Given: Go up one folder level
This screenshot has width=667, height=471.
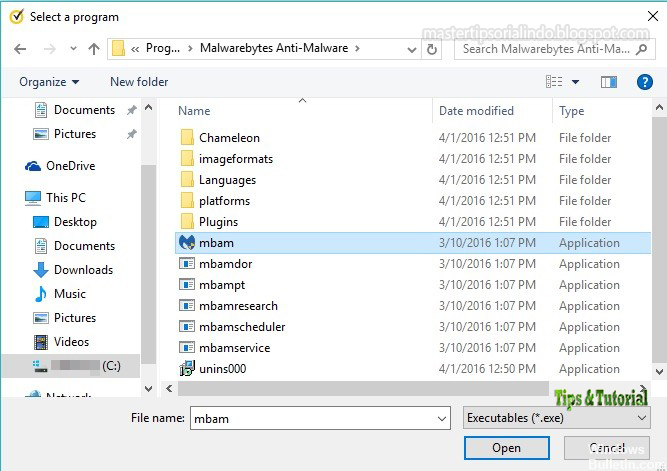Looking at the screenshot, I should 94,49.
